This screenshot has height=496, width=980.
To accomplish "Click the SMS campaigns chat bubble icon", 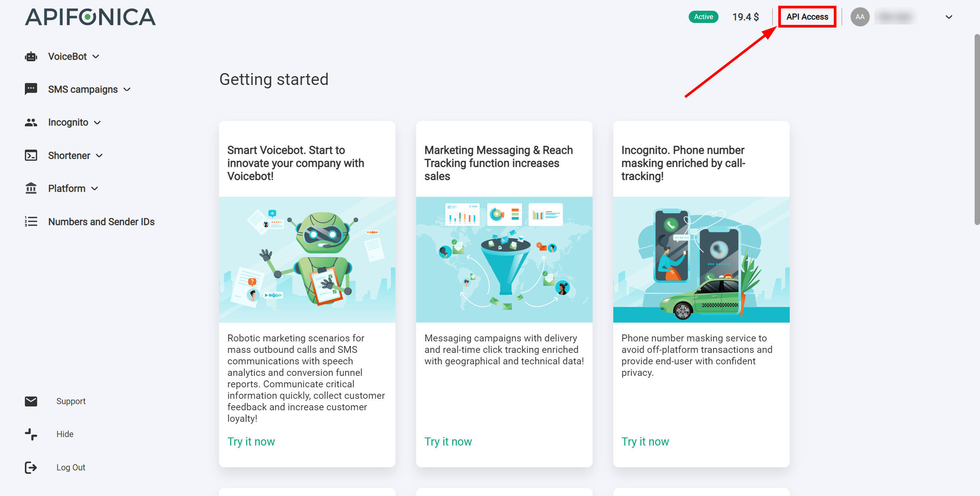I will (31, 89).
